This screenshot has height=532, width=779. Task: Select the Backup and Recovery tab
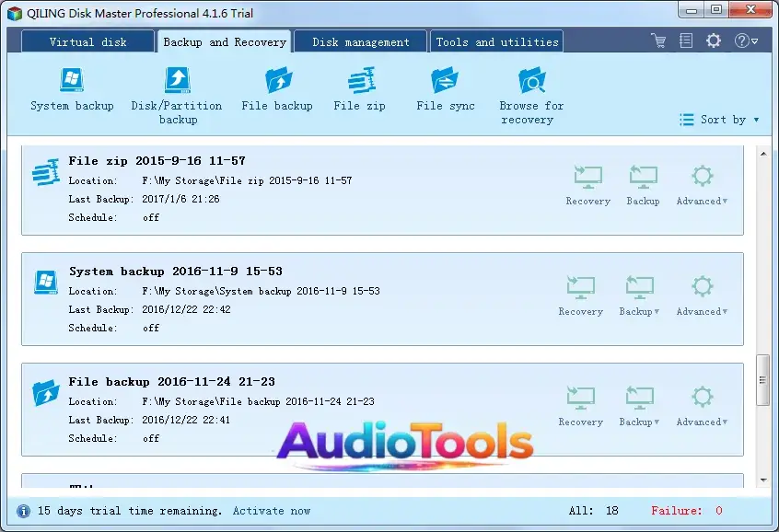[x=225, y=41]
